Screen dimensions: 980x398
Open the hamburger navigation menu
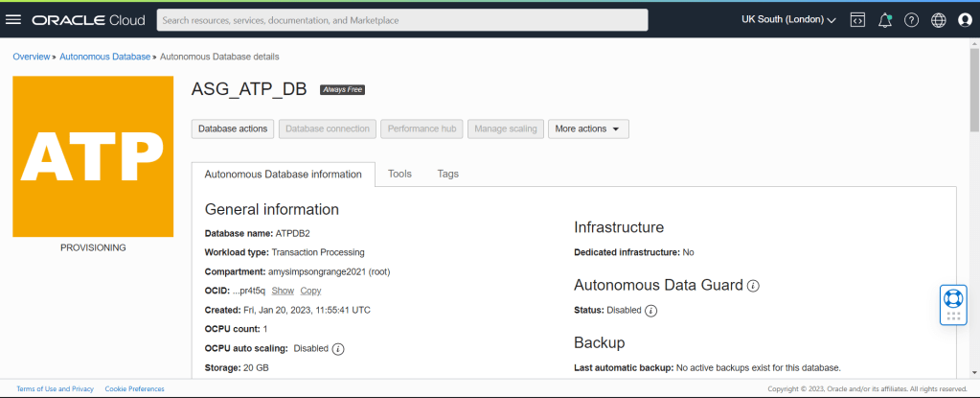coord(13,20)
